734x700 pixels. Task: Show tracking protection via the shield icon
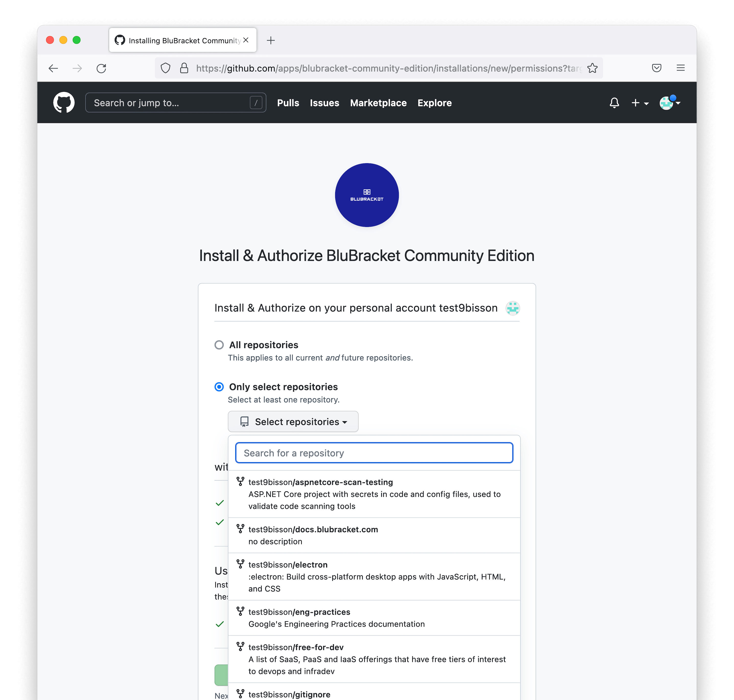pos(165,68)
